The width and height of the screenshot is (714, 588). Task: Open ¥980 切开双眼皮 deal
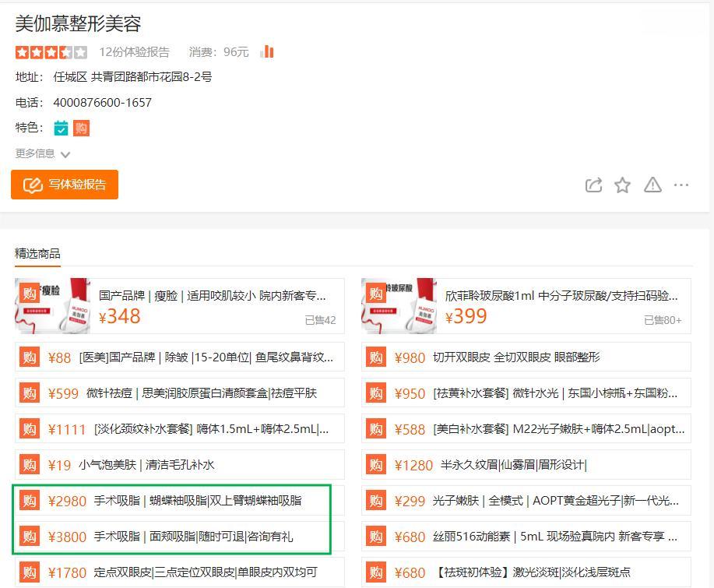pos(515,357)
